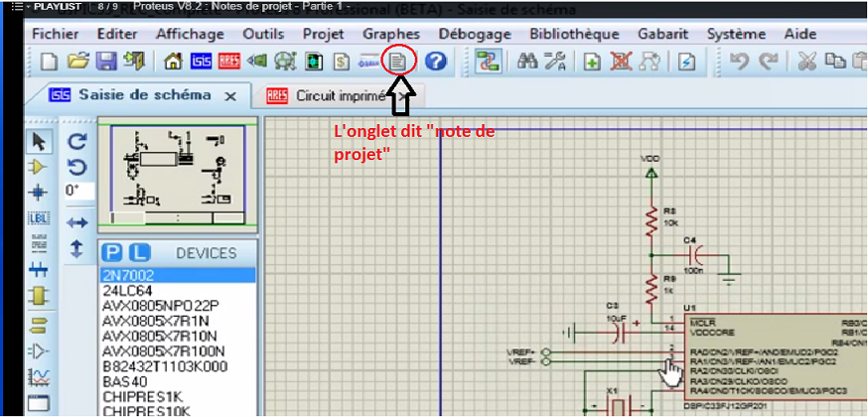Select the Buses mode tool
Viewport: 868px width, 417px height.
[38, 270]
